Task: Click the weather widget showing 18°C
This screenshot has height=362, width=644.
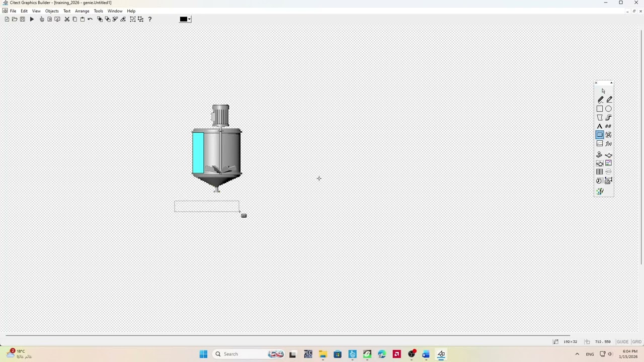Action: point(19,354)
